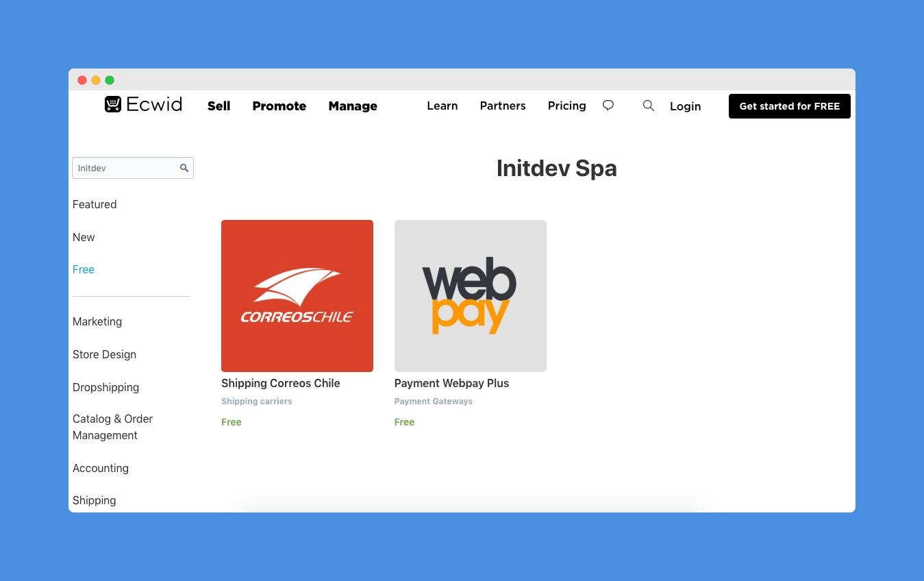924x581 pixels.
Task: Click the Initdev Spa heading
Action: click(x=557, y=169)
